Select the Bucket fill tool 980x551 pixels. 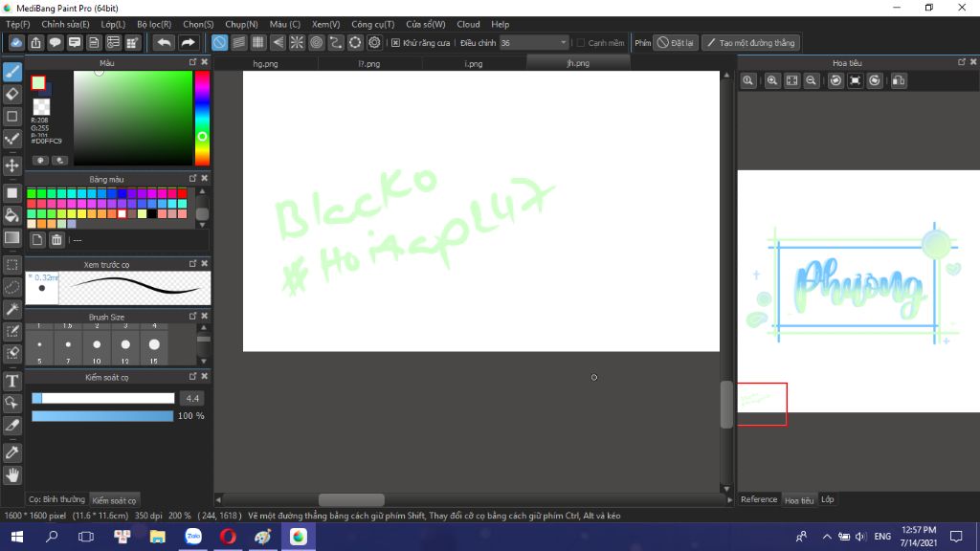click(12, 215)
